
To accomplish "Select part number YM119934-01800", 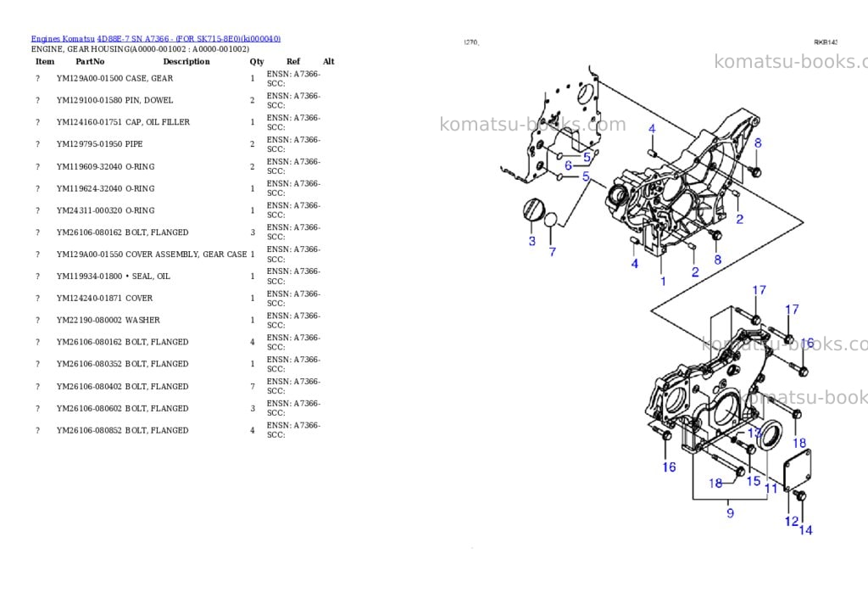I will [90, 277].
